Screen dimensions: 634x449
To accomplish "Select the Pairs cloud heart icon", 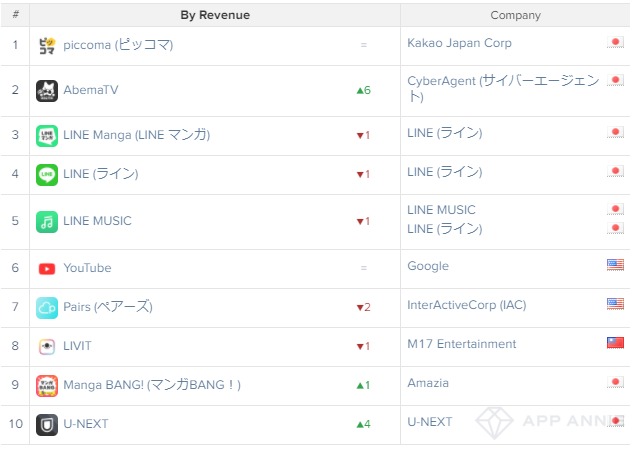I will pos(46,307).
